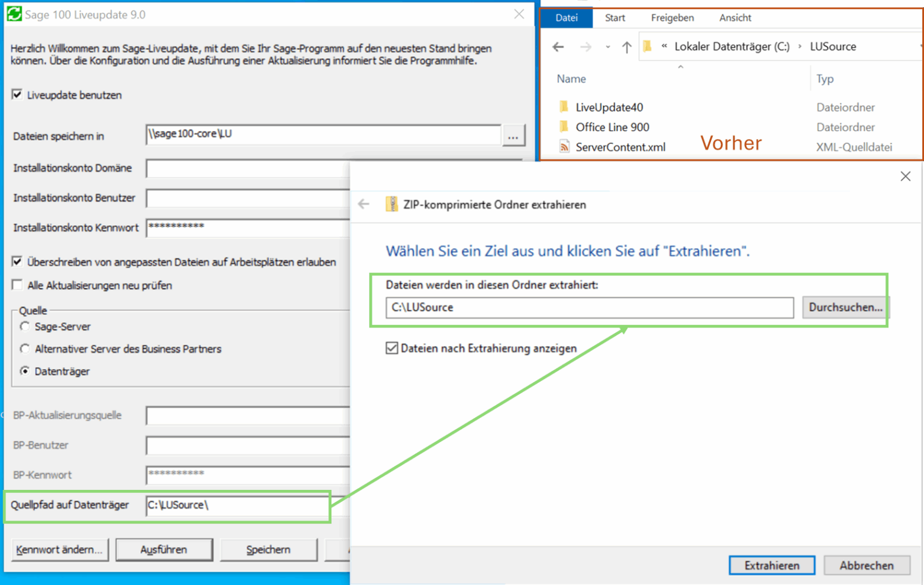Screen dimensions: 924x585
Task: Open the Office Line 900 folder
Action: tap(612, 127)
